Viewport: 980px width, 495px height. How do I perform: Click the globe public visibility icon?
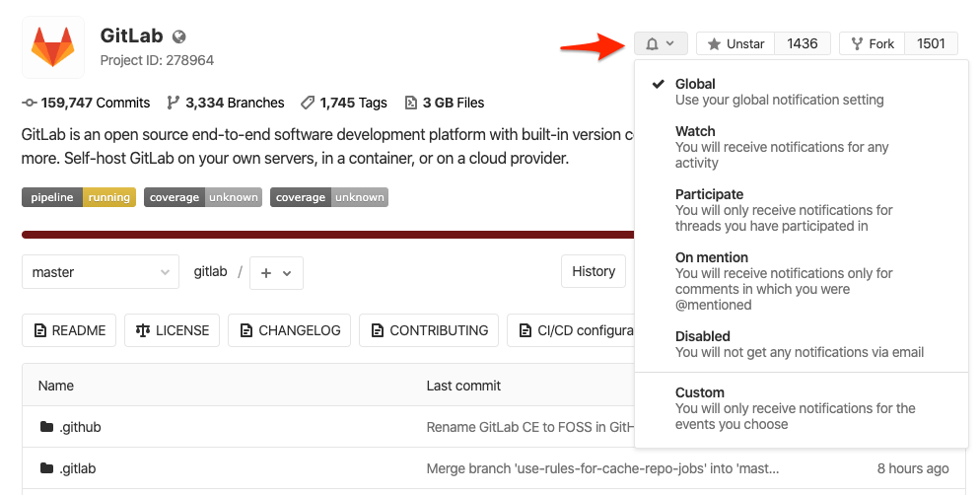point(178,36)
